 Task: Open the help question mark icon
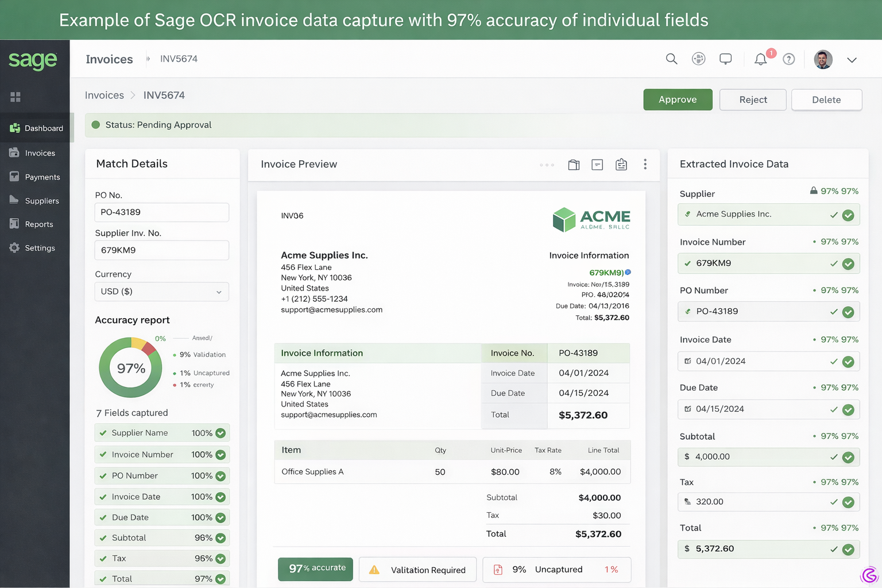click(x=788, y=59)
